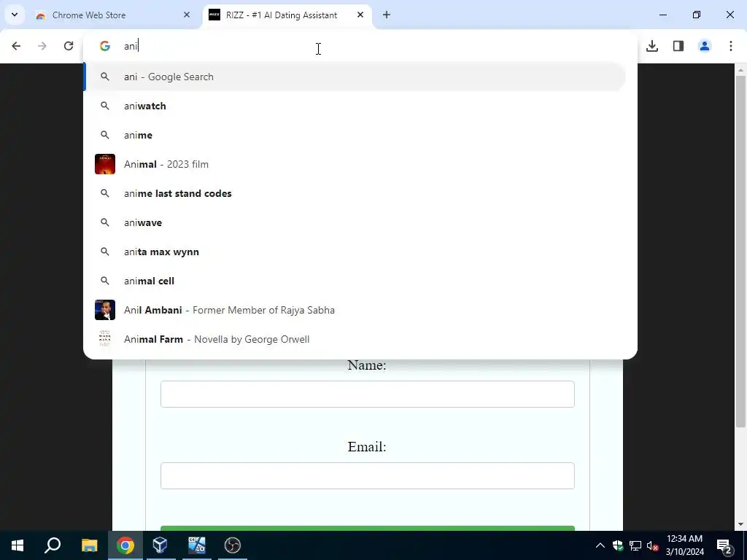Click the Chrome taskbar icon
The width and height of the screenshot is (747, 560).
coord(125,545)
